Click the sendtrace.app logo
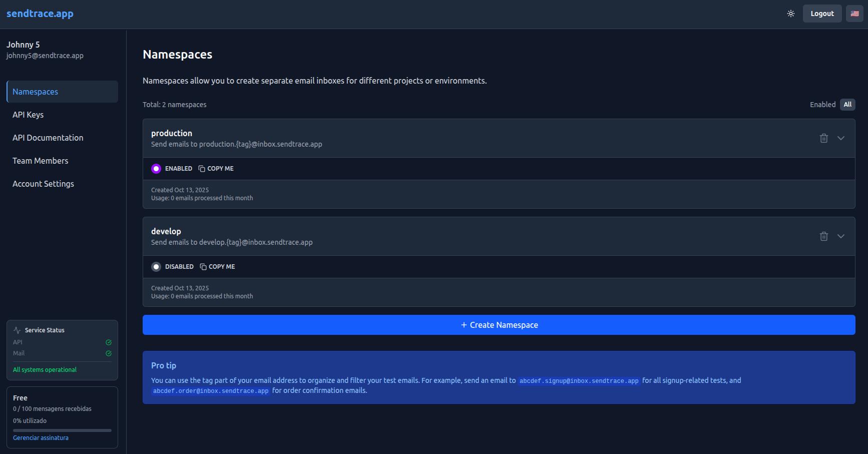868x454 pixels. click(40, 14)
